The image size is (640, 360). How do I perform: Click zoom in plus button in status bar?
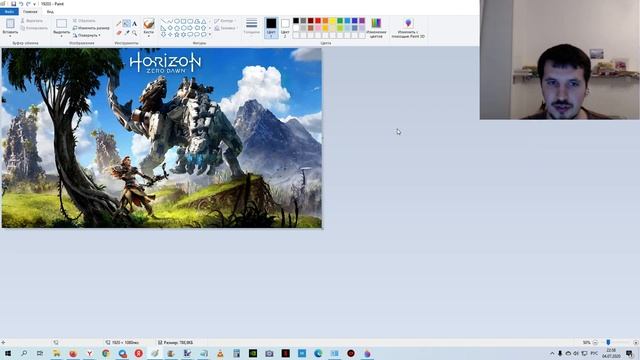click(x=636, y=342)
